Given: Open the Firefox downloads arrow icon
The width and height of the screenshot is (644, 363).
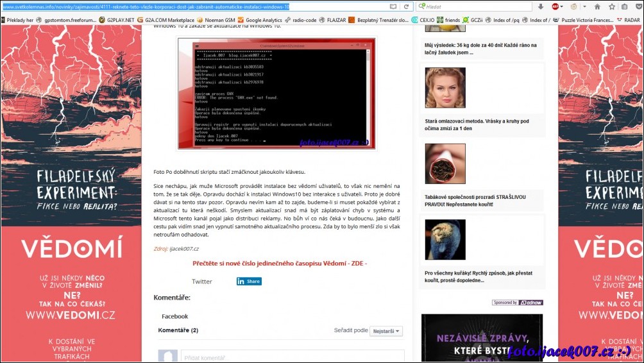Looking at the screenshot, I should (541, 6).
